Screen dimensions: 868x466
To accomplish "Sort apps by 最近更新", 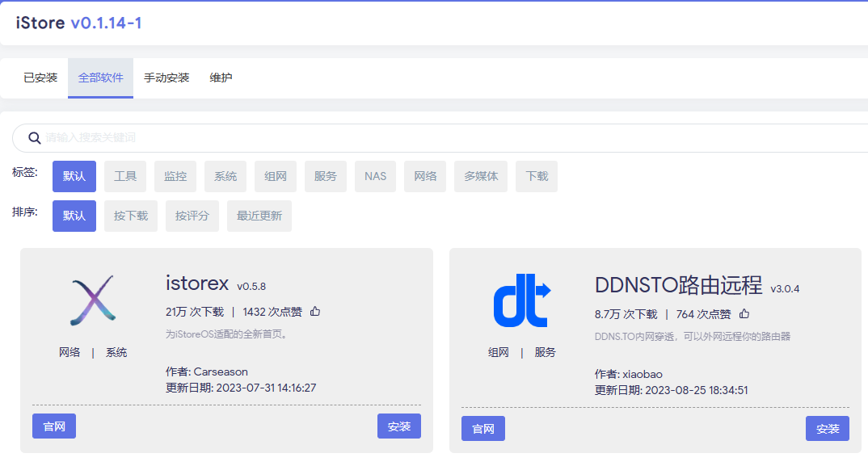I will tap(259, 216).
